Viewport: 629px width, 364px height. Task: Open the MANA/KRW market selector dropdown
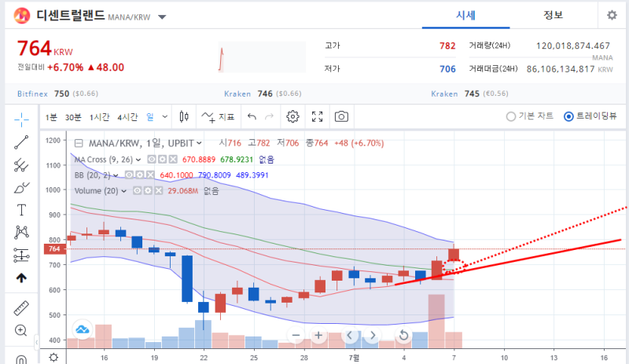[162, 17]
